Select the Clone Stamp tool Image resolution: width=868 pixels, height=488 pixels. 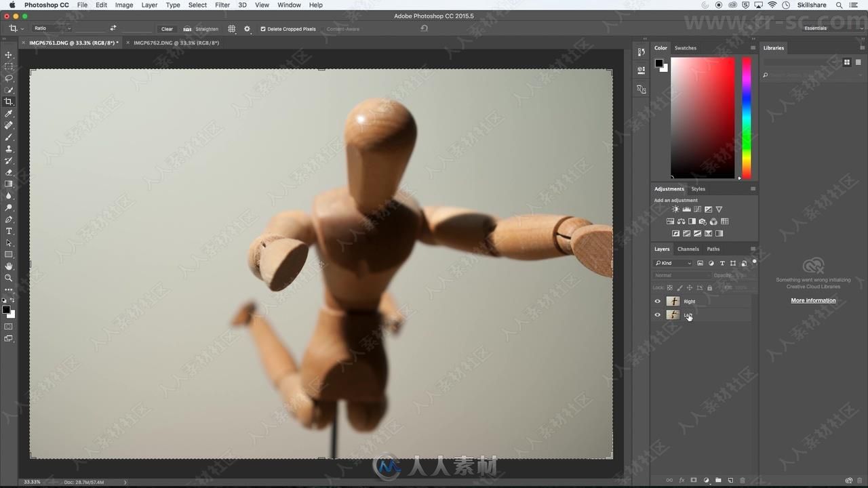pos(9,148)
